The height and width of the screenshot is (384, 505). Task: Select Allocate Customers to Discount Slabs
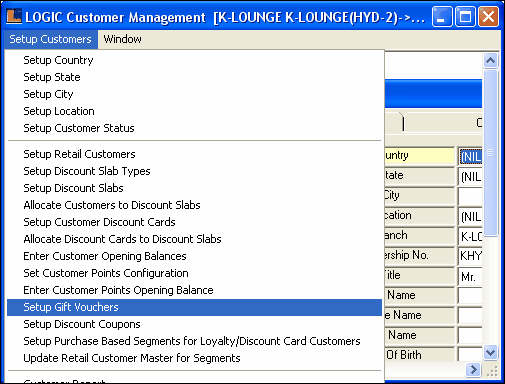(194, 205)
